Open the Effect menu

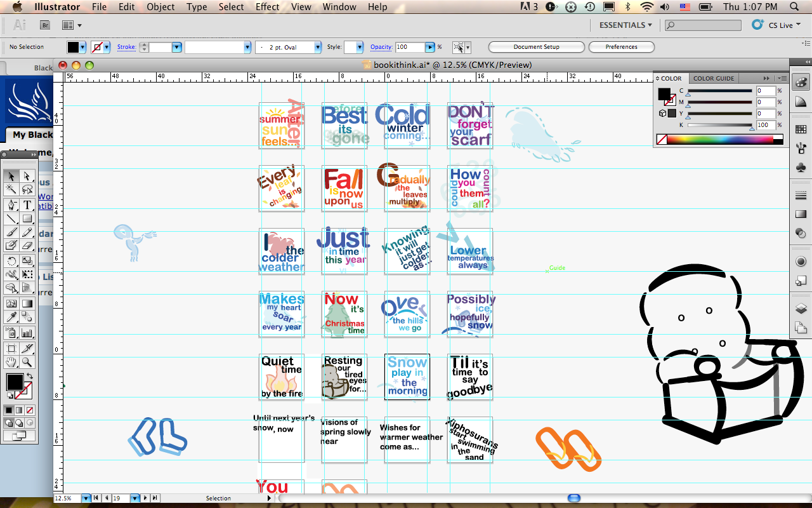(267, 7)
